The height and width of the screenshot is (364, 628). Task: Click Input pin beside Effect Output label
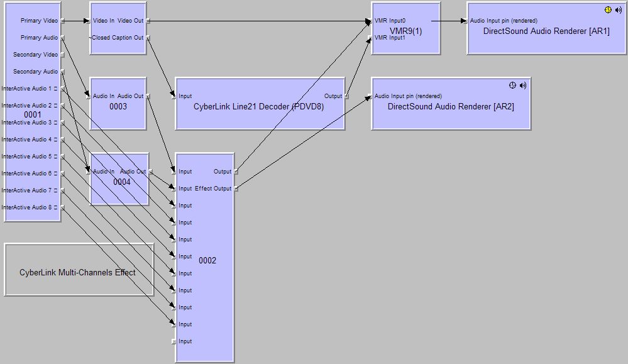[174, 189]
